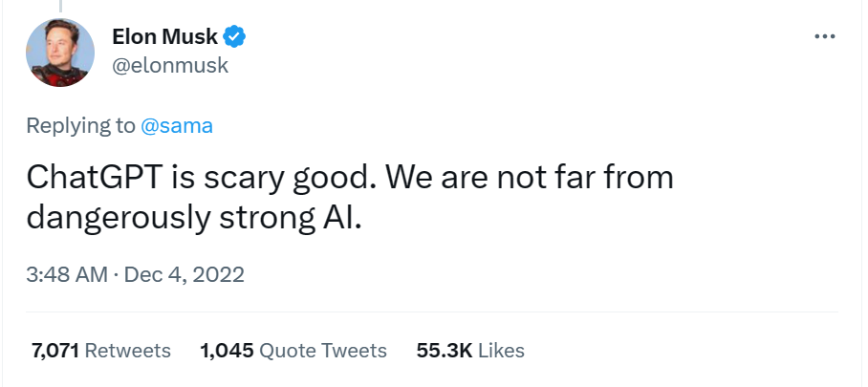Open the three-dot more options menu
This screenshot has height=387, width=868.
tap(824, 36)
